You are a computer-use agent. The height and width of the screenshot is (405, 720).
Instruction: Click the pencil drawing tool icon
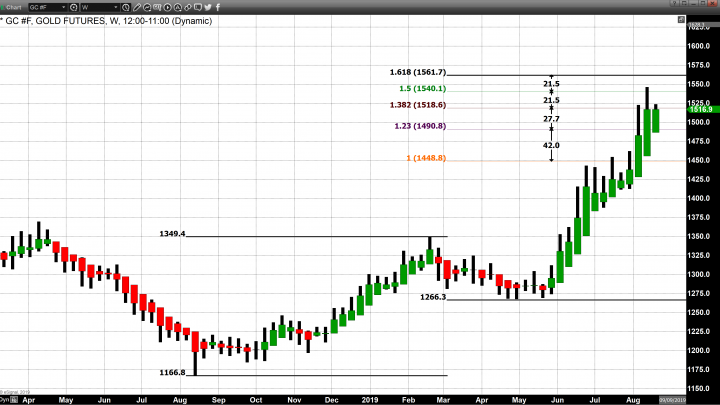[138, 7]
